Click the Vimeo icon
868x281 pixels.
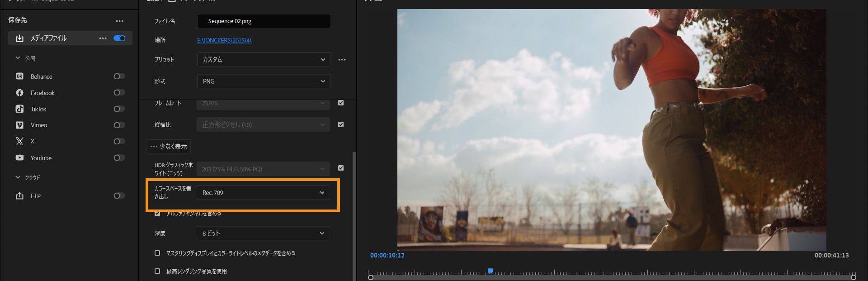coord(19,125)
